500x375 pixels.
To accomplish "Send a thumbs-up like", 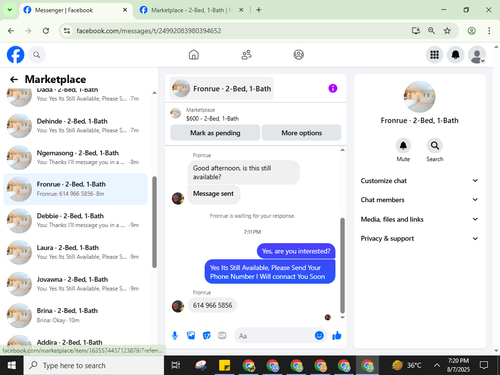I will point(337,336).
